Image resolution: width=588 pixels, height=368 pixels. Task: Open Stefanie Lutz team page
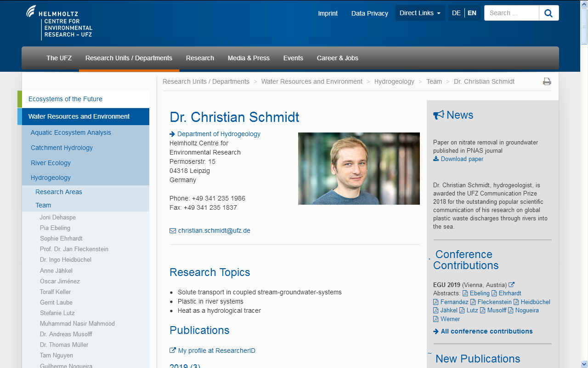tap(57, 313)
